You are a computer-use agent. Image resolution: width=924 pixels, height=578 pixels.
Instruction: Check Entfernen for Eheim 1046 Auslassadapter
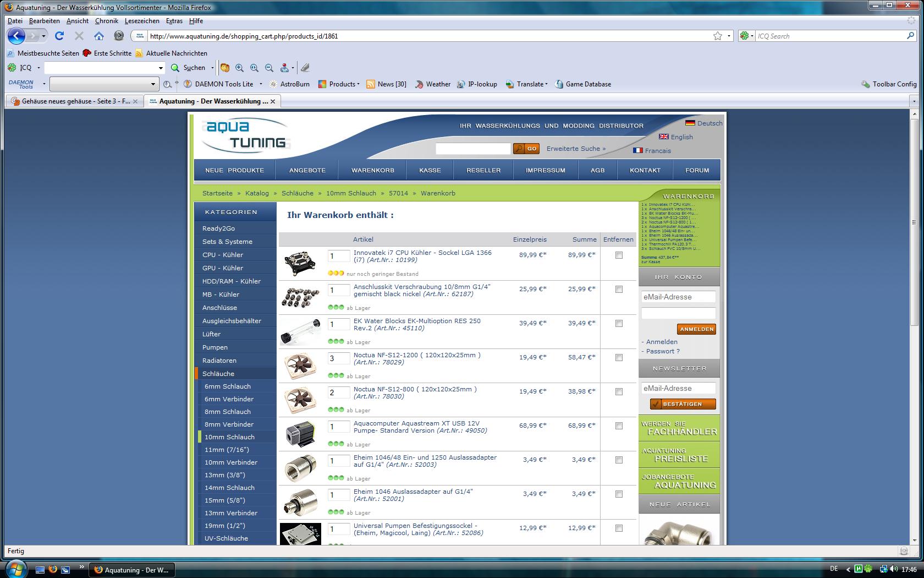(619, 494)
